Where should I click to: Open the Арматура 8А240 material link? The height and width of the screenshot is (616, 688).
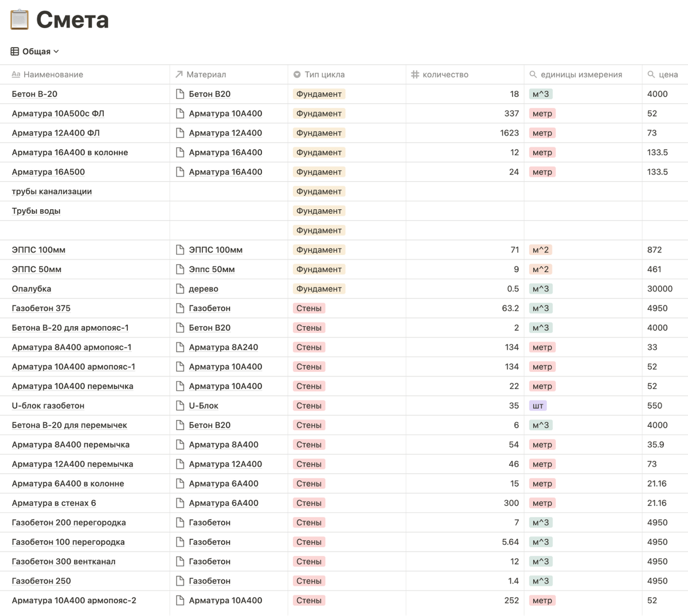(224, 347)
